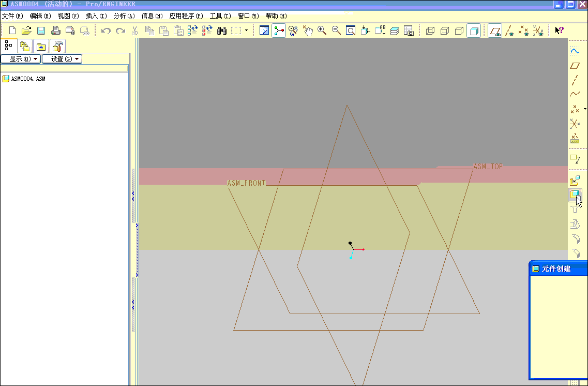Screen dimensions: 588x386
Task: Open the 分析(A) menu
Action: tap(124, 16)
